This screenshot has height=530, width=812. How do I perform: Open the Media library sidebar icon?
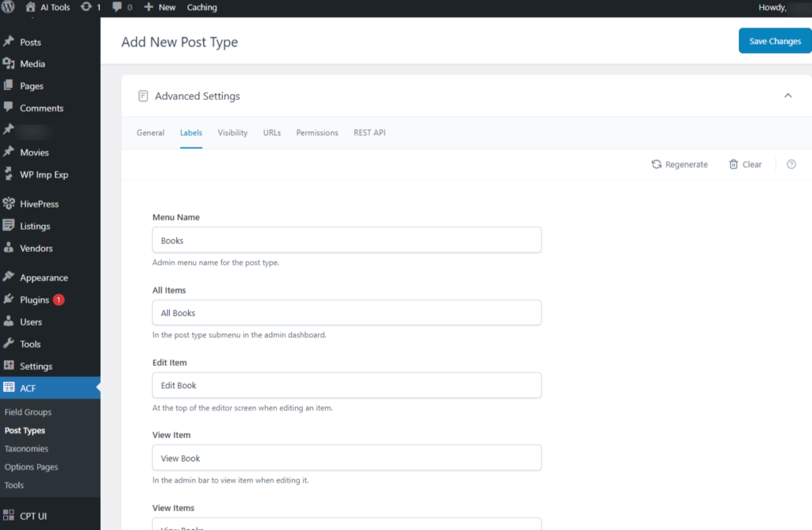[x=9, y=63]
